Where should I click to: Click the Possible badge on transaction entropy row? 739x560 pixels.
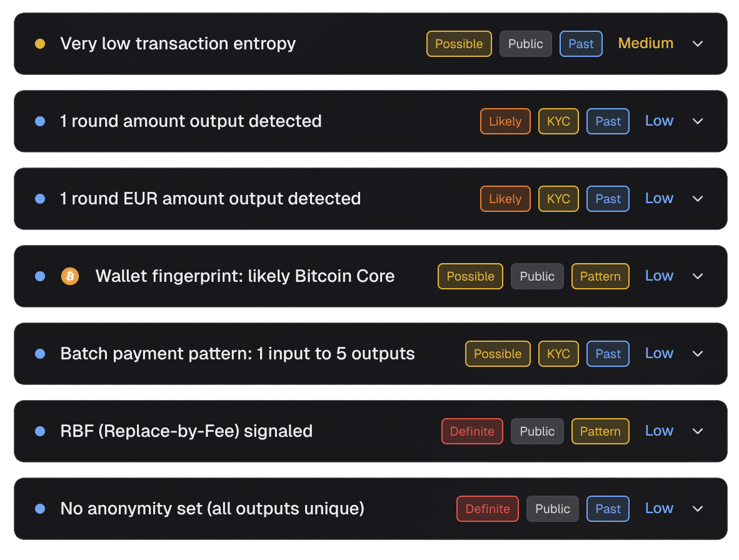[x=459, y=44]
